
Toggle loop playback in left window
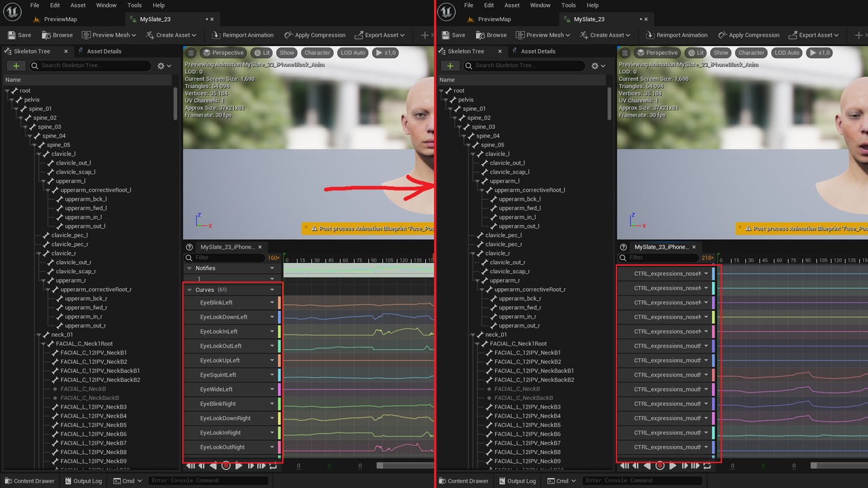273,466
